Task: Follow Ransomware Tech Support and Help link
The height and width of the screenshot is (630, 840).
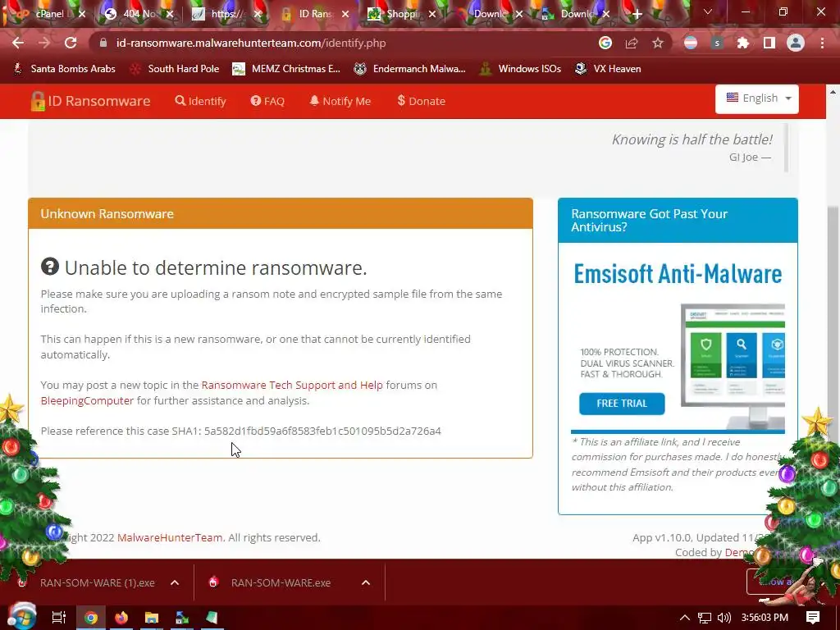Action: pos(292,385)
